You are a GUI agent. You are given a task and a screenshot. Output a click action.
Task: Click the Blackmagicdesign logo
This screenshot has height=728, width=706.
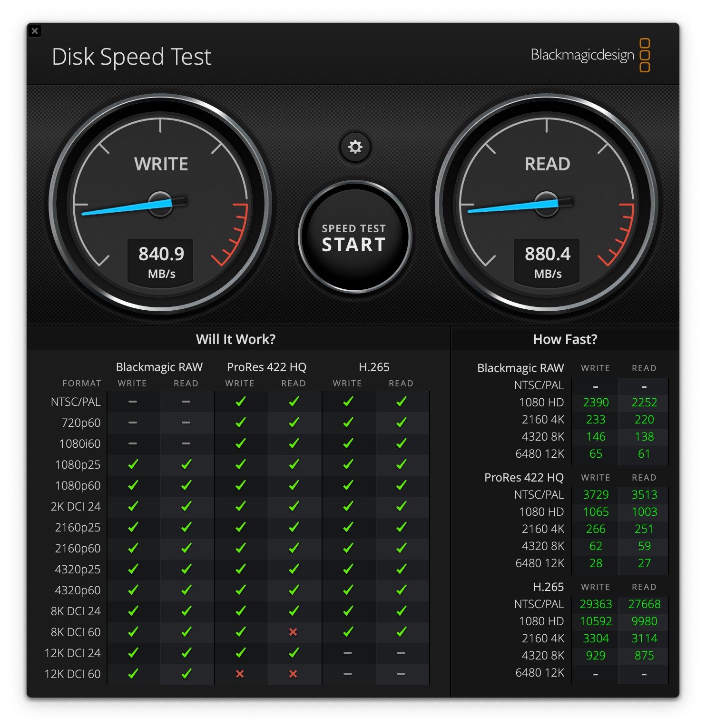coord(590,55)
